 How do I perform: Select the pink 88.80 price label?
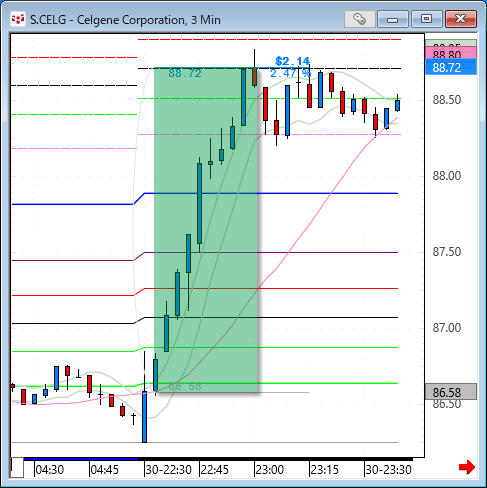(451, 53)
